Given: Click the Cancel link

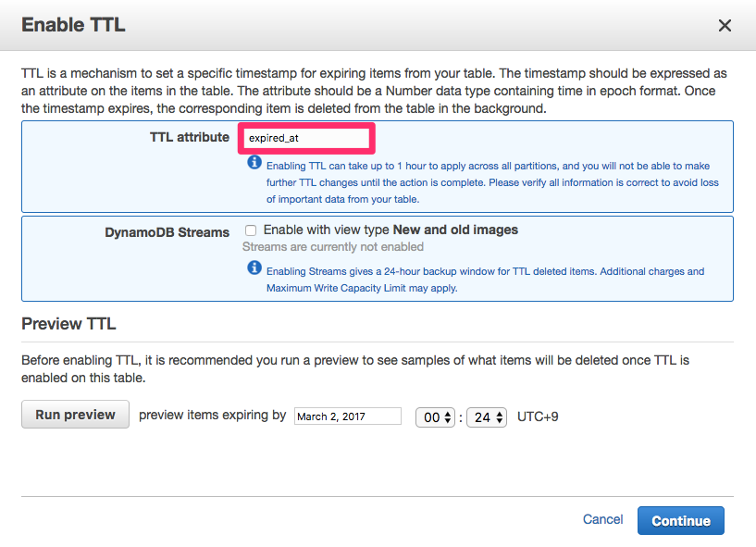Looking at the screenshot, I should pyautogui.click(x=602, y=519).
